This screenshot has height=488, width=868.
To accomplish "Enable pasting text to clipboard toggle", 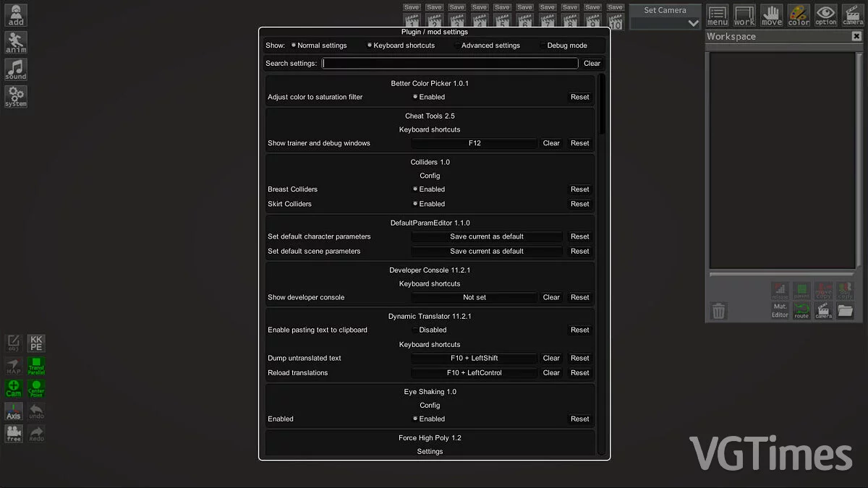I will 429,330.
